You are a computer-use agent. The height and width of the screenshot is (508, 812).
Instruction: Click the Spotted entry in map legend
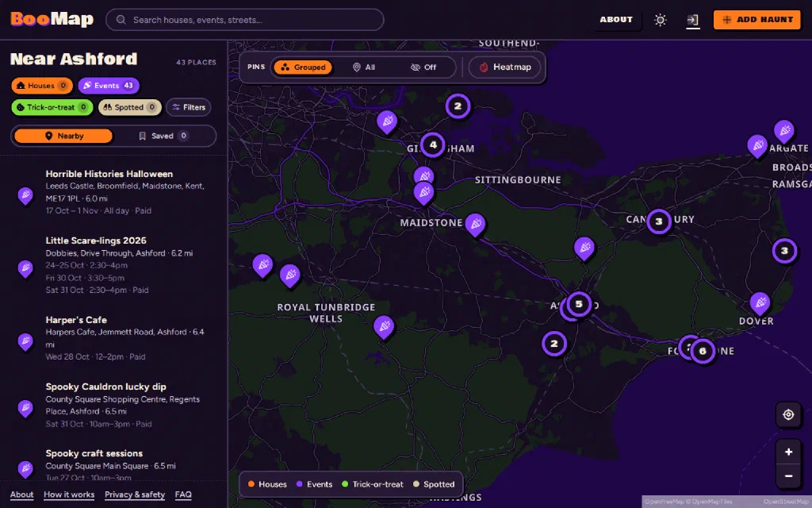pos(434,484)
